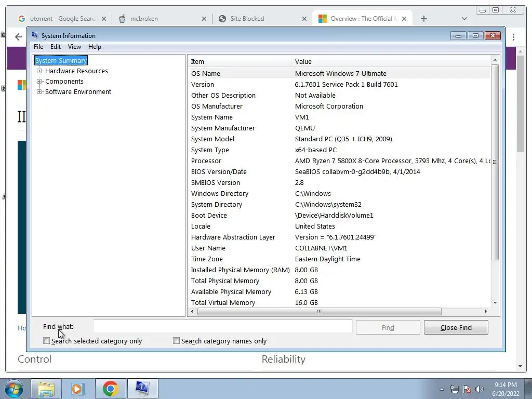Open the Edit menu
The image size is (532, 399).
pos(55,47)
